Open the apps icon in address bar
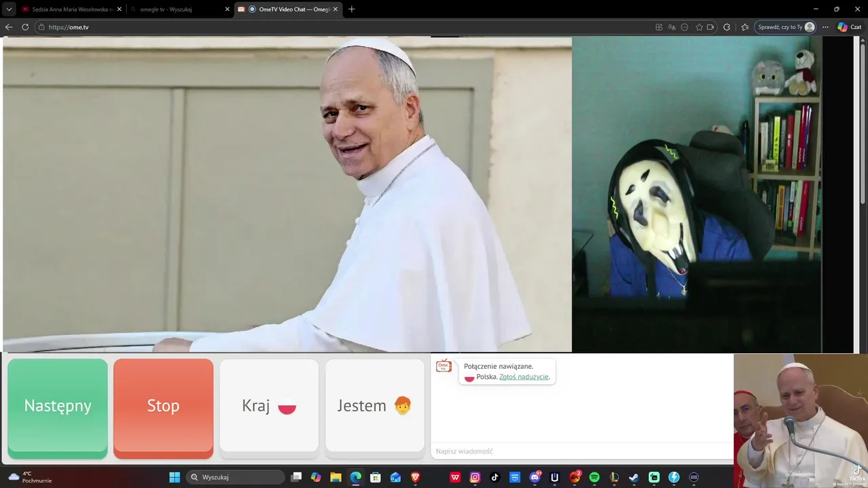868x488 pixels. point(659,27)
